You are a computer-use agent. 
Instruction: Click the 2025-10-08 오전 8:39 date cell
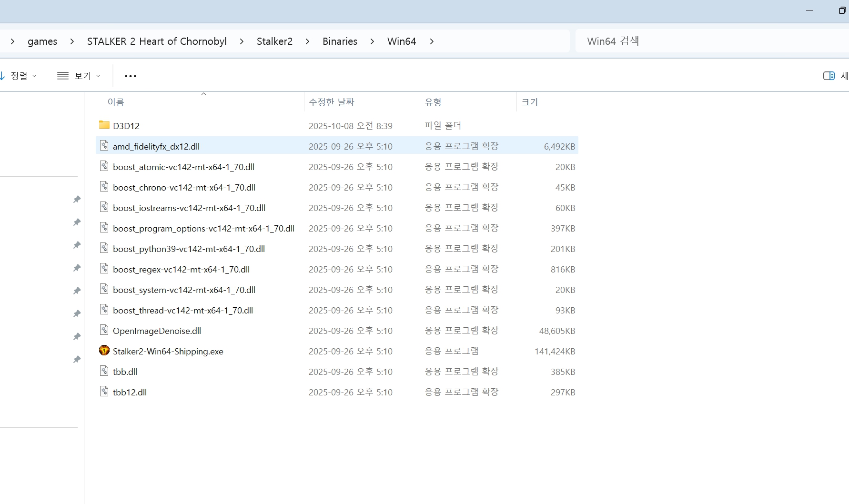[x=350, y=126]
